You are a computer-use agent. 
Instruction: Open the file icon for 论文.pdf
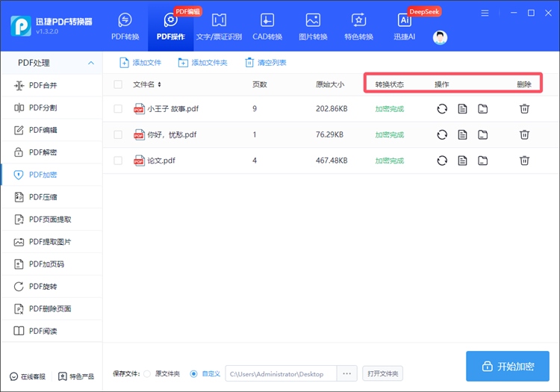point(462,161)
